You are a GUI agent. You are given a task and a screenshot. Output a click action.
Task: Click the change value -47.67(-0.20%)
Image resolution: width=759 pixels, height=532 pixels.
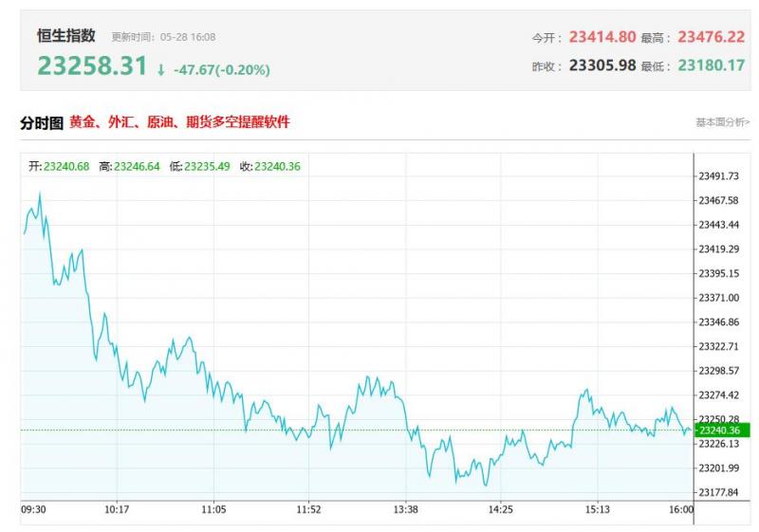(222, 69)
